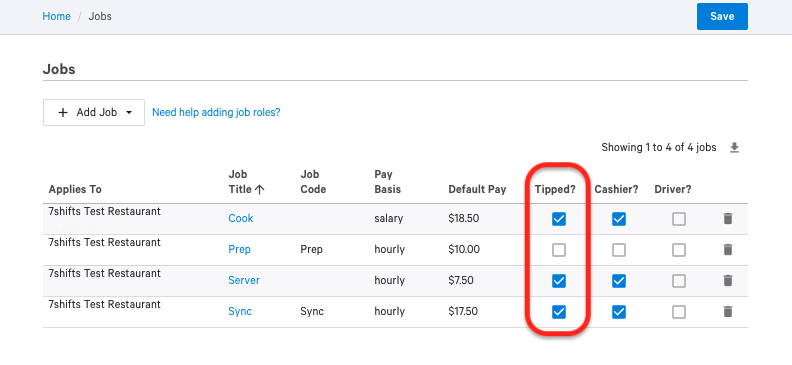This screenshot has height=365, width=792.
Task: Download the jobs list
Action: pos(734,147)
